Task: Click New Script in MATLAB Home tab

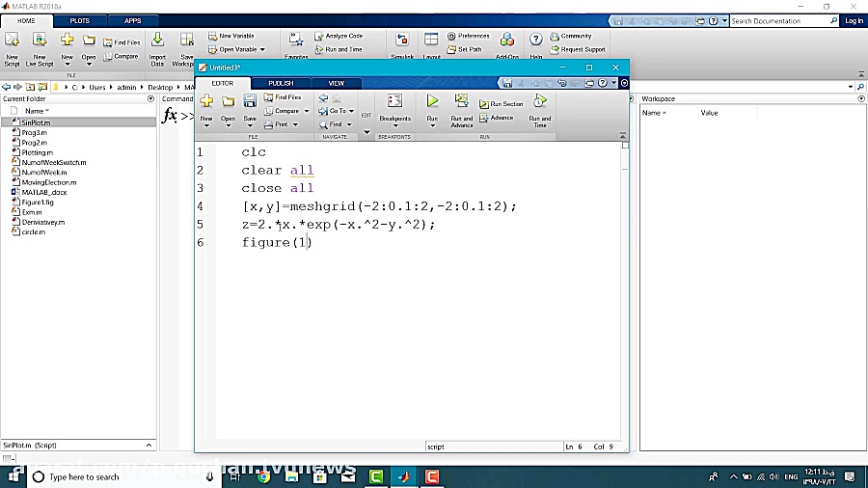Action: (x=12, y=49)
